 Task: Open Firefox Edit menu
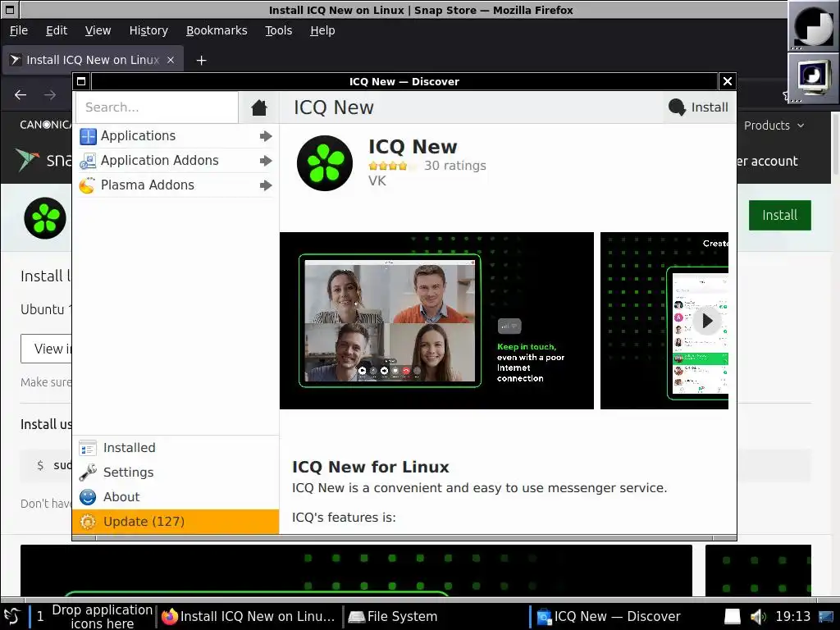click(57, 30)
